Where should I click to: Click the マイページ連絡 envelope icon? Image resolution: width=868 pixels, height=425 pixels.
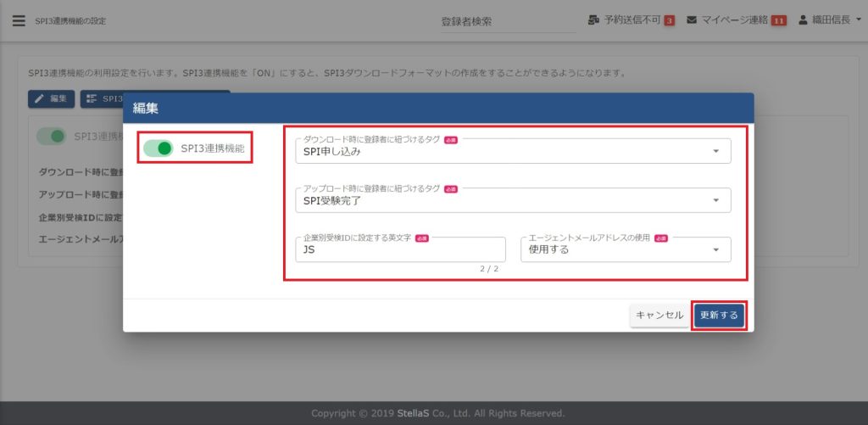692,20
